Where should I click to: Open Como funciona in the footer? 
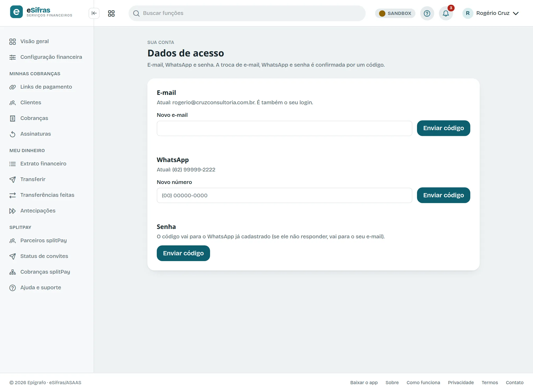(423, 383)
